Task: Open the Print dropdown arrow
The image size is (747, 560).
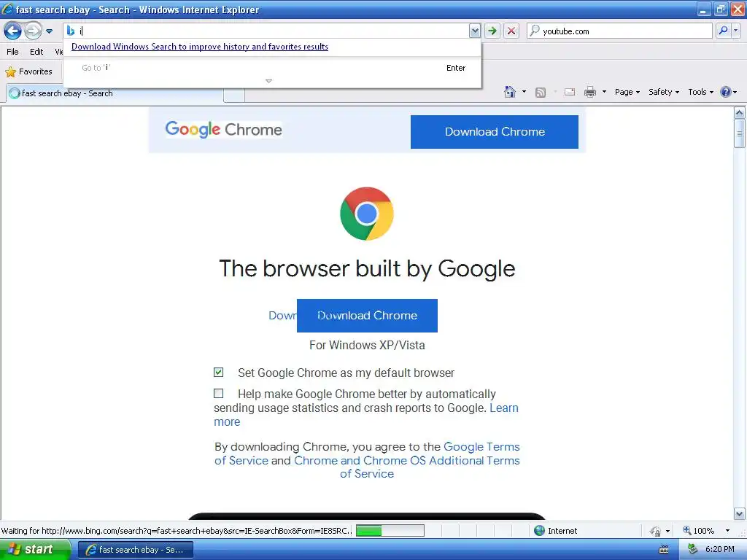Action: pos(604,92)
